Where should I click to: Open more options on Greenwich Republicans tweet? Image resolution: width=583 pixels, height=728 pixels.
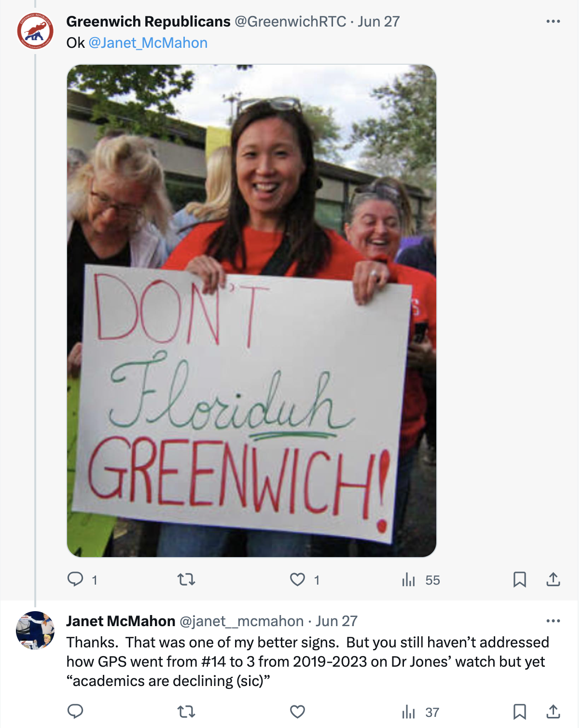tap(553, 21)
